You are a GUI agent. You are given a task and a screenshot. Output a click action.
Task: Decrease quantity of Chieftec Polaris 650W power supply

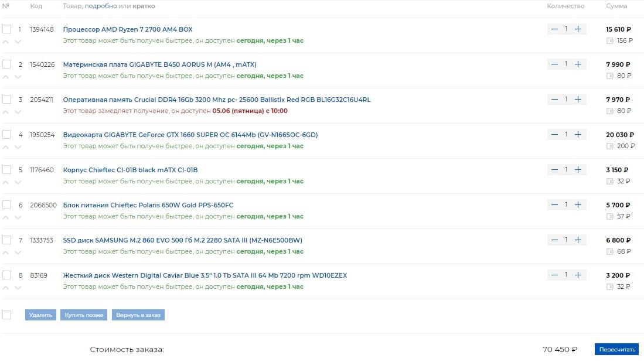pyautogui.click(x=554, y=205)
